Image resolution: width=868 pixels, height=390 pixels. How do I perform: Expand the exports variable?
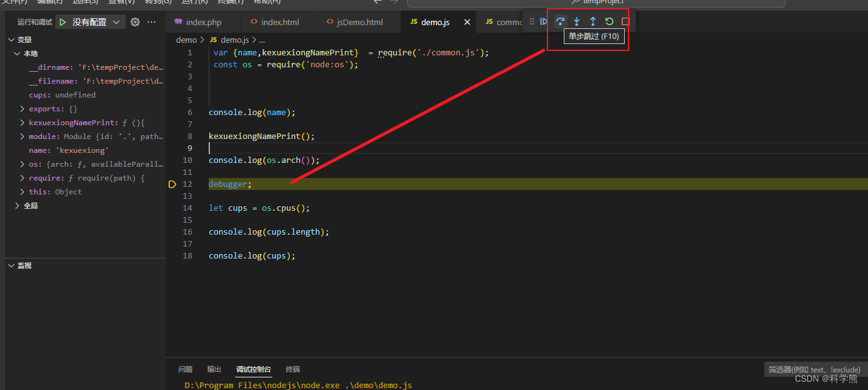(23, 109)
